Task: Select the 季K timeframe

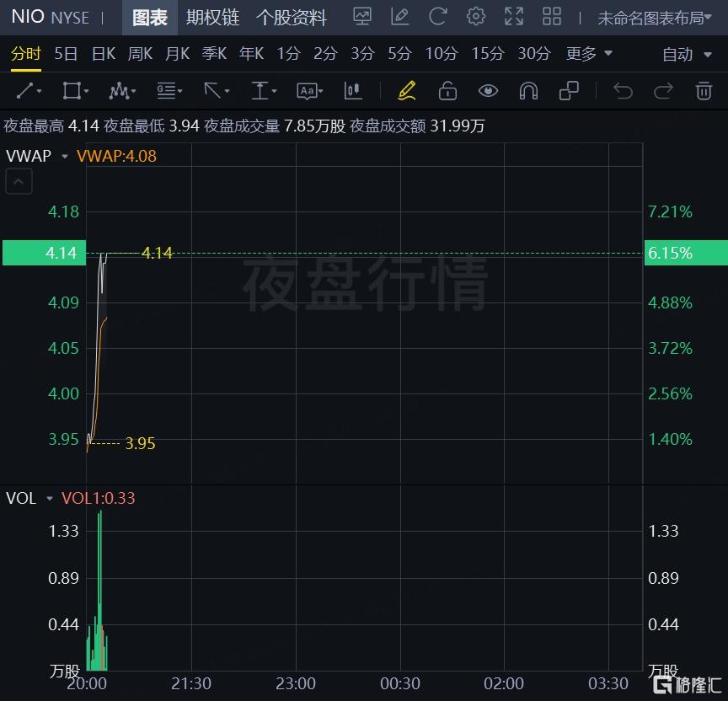Action: tap(214, 53)
